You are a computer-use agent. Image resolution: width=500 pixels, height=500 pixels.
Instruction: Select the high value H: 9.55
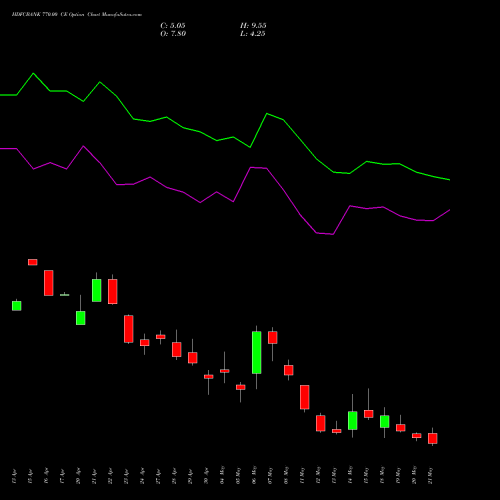[x=253, y=26]
